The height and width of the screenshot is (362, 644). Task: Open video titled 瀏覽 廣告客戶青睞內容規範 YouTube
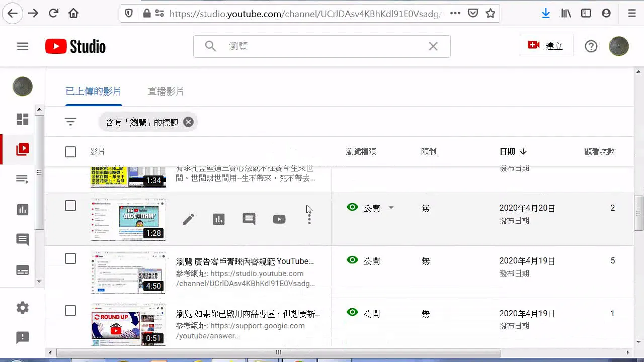245,261
